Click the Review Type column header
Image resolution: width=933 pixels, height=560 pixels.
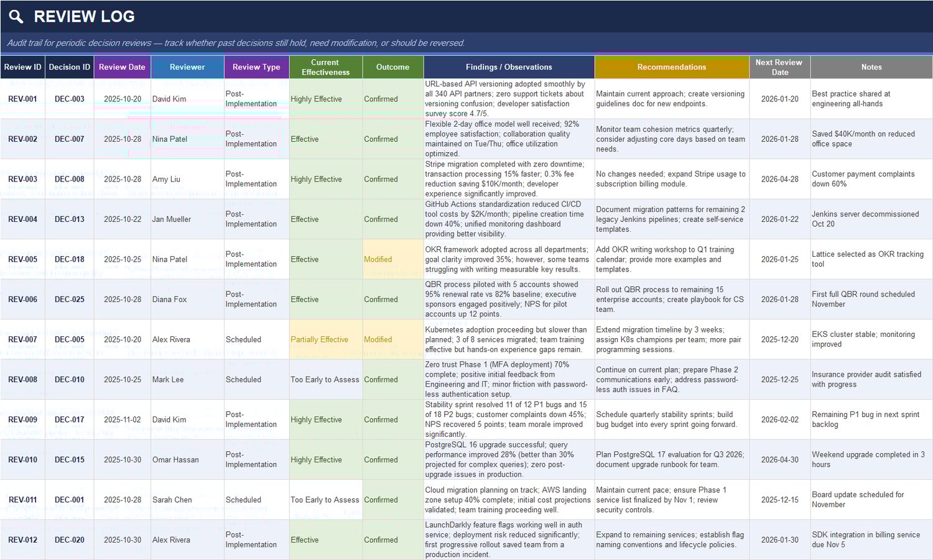(x=256, y=67)
